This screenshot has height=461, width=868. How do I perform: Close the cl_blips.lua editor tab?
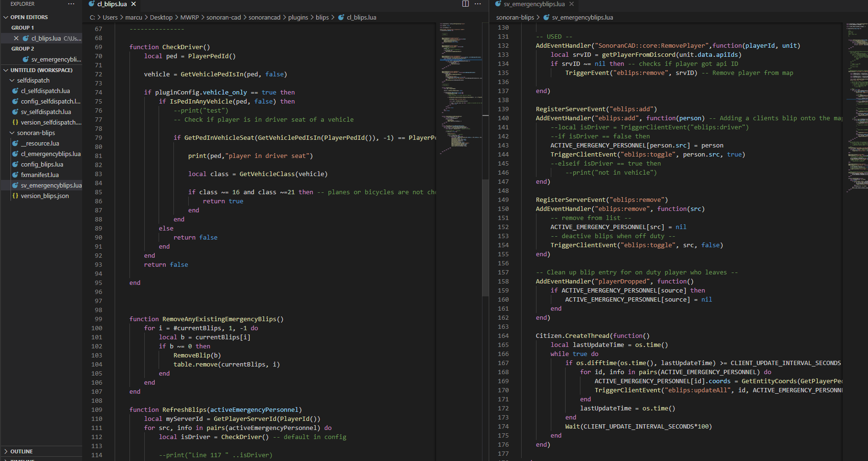[x=134, y=4]
